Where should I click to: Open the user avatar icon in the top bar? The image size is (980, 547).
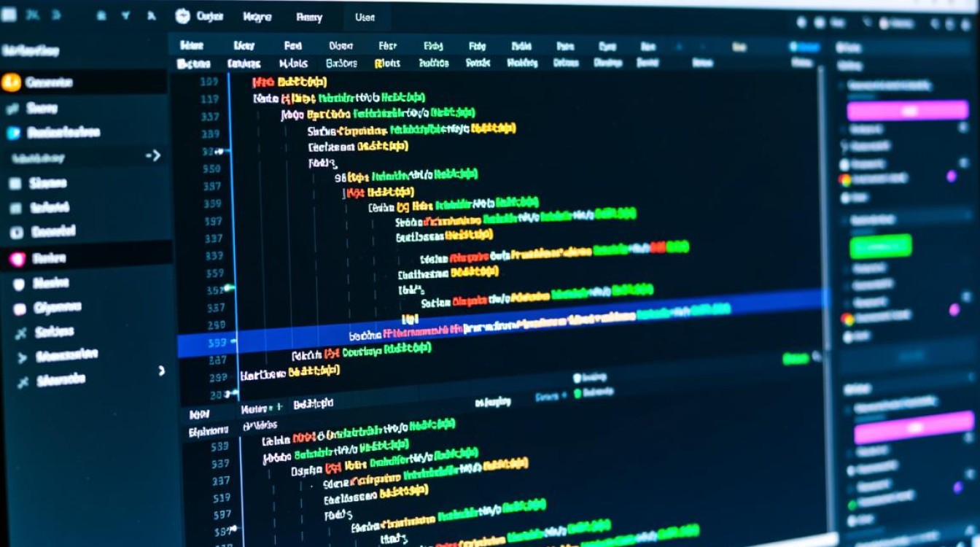tap(885, 23)
